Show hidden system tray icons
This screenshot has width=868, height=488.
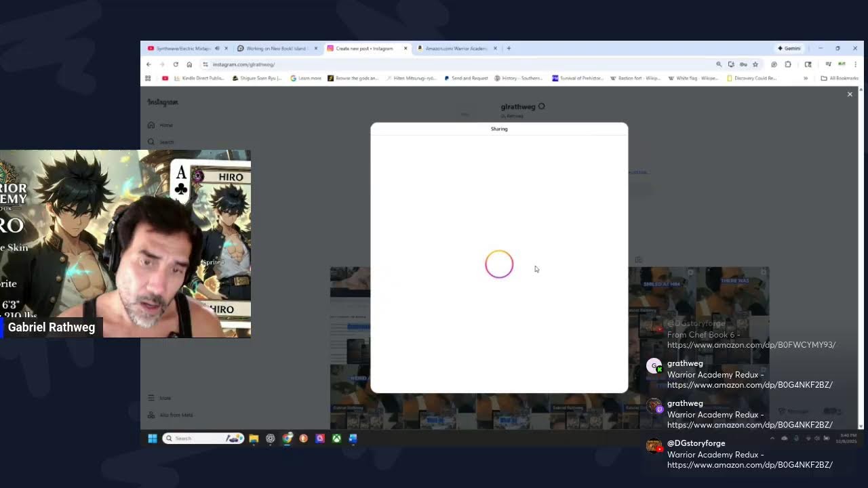772,439
